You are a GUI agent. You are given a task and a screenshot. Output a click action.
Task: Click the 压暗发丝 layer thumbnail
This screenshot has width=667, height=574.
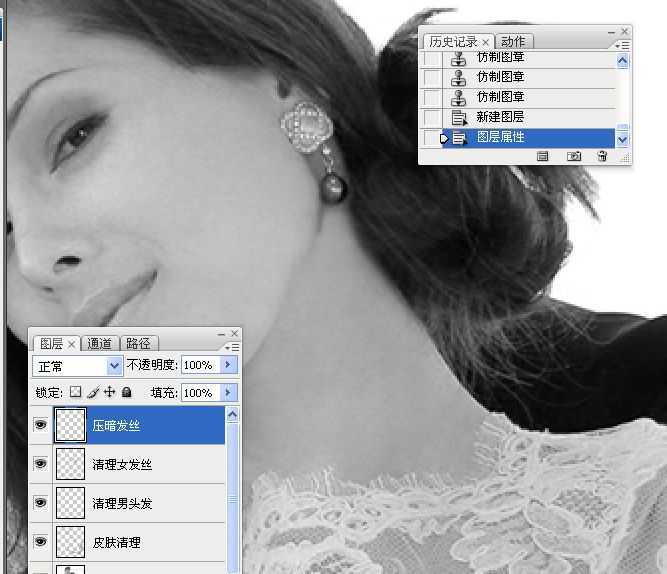tap(70, 425)
